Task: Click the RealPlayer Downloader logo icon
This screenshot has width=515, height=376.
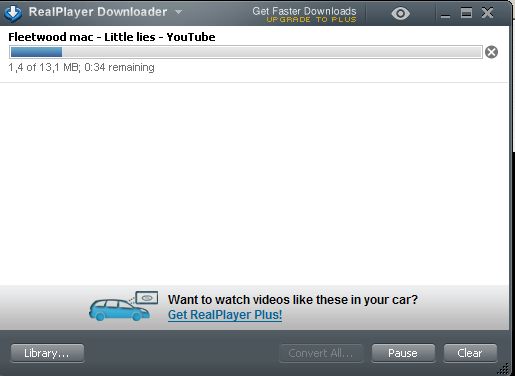Action: pos(13,13)
